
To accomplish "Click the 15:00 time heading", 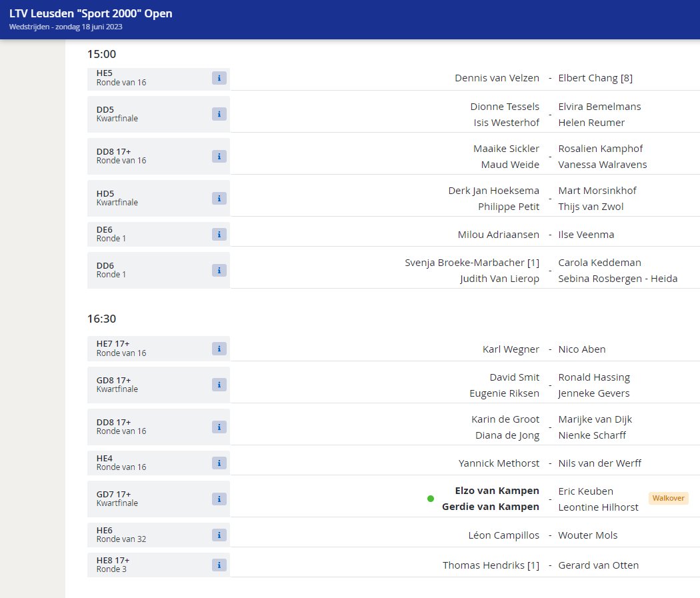I will tap(102, 54).
